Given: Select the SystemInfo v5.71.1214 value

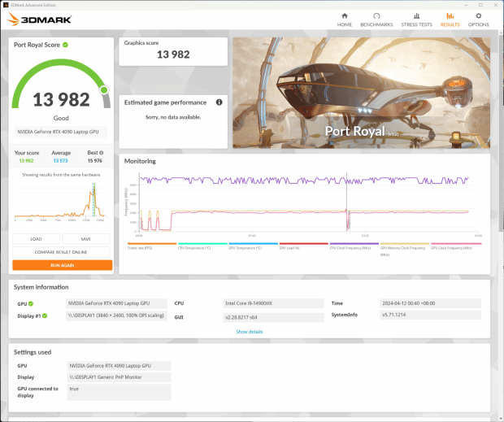Looking at the screenshot, I should (x=430, y=315).
